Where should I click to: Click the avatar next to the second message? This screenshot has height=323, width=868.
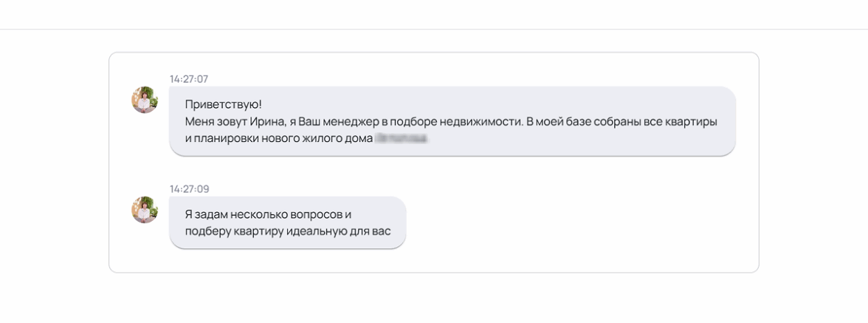(x=145, y=210)
